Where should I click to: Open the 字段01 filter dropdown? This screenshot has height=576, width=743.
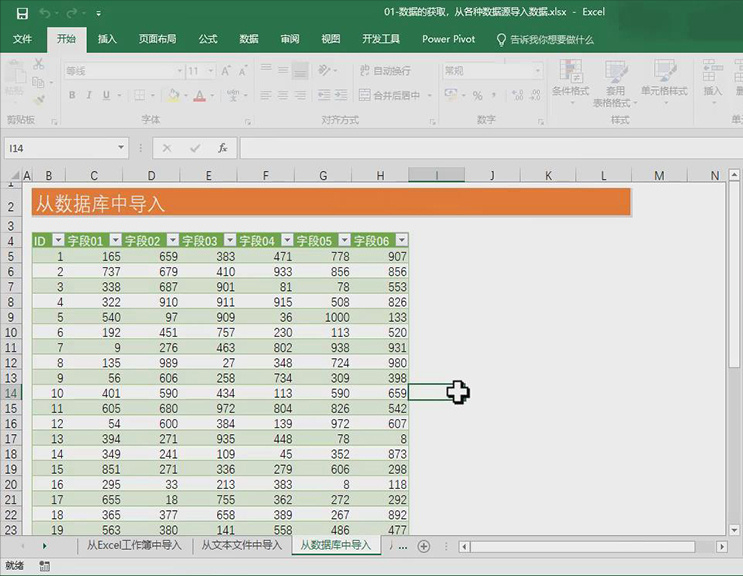[116, 240]
